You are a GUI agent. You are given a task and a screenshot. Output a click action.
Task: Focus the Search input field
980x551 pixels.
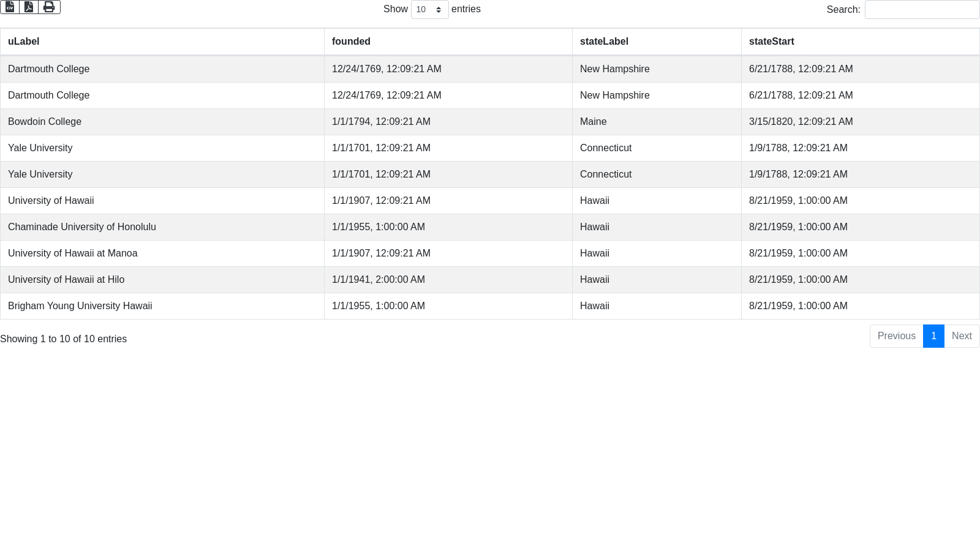click(922, 10)
